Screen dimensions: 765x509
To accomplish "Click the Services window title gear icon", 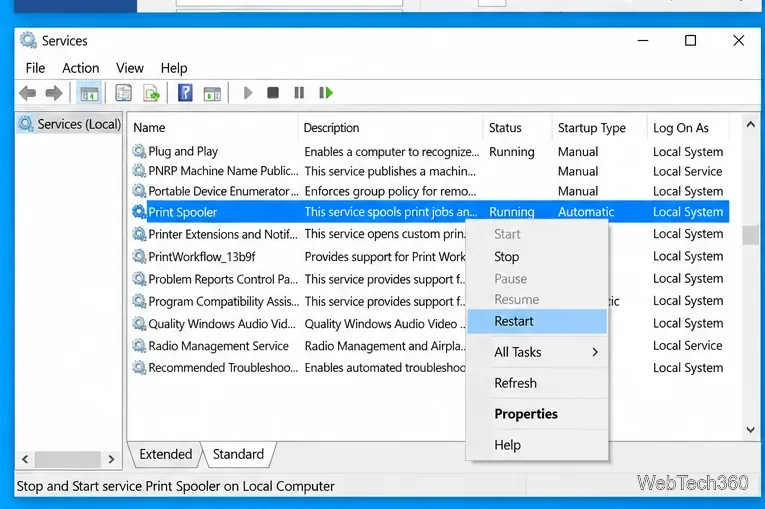I will click(28, 40).
